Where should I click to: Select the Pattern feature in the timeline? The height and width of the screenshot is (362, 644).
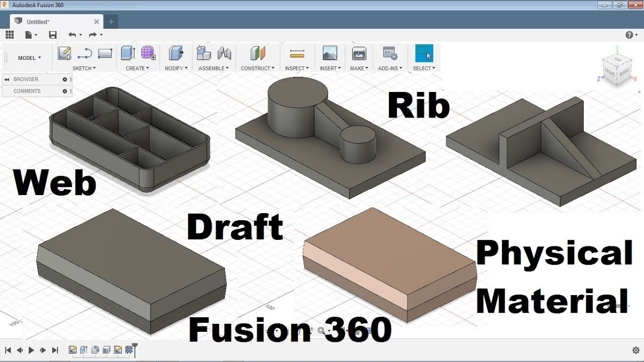click(x=129, y=350)
